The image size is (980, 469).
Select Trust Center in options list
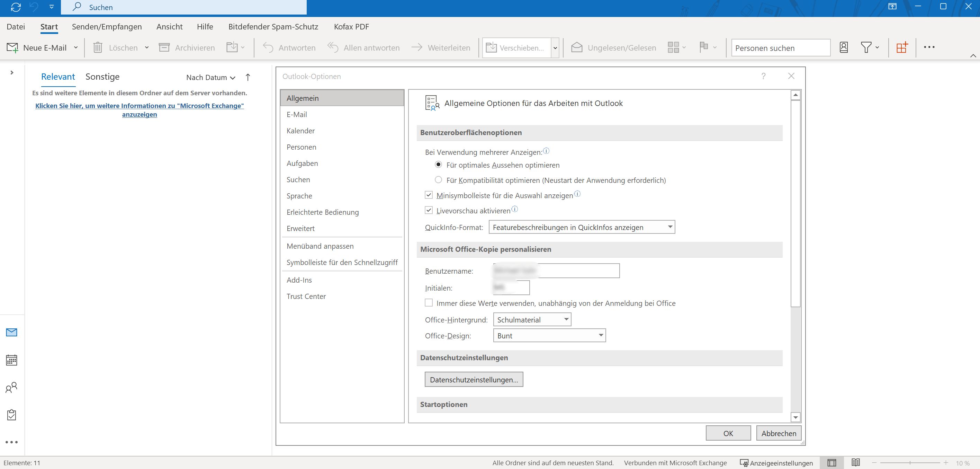pyautogui.click(x=342, y=296)
